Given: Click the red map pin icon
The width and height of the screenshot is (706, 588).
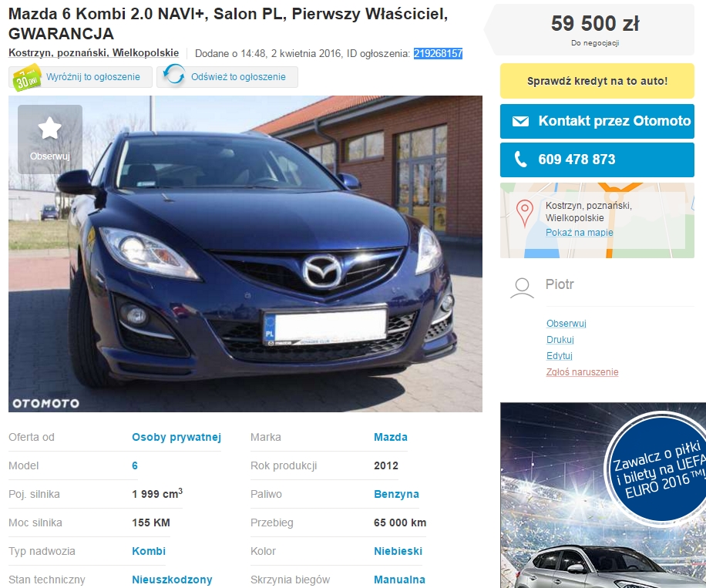Looking at the screenshot, I should 525,213.
